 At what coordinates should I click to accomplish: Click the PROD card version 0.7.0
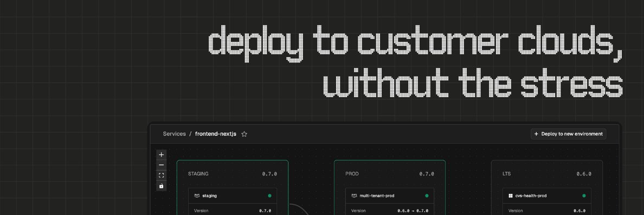[x=427, y=174]
